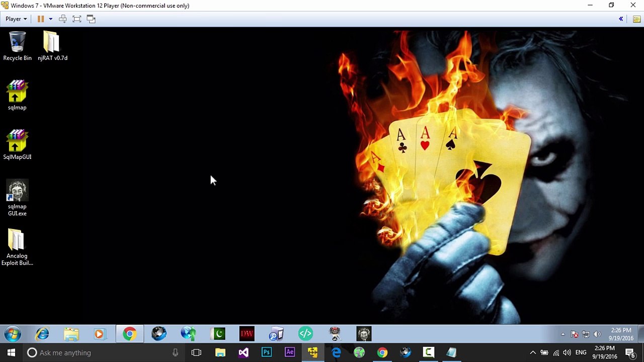Collapse VMware toolbar with blue chevrons
This screenshot has width=644, height=362.
pos(621,19)
